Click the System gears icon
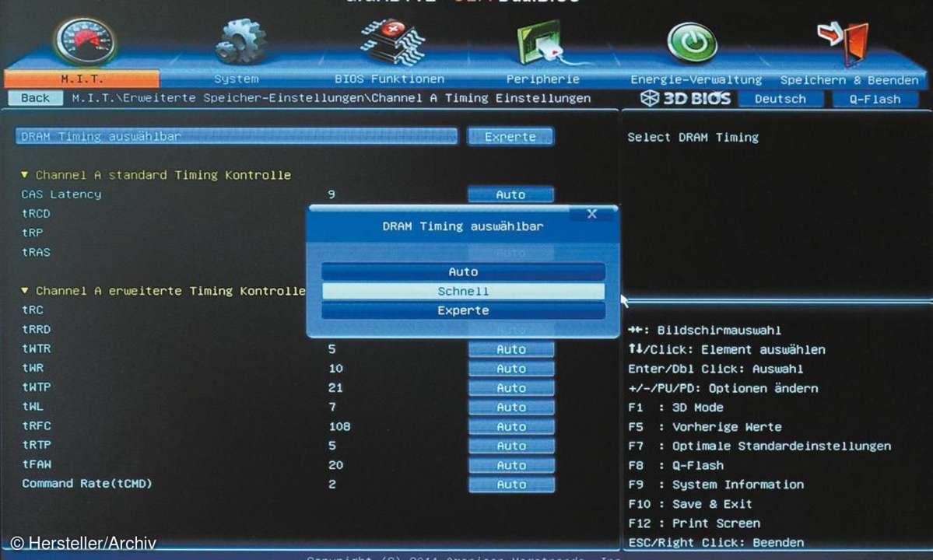933x560 pixels. (x=240, y=42)
